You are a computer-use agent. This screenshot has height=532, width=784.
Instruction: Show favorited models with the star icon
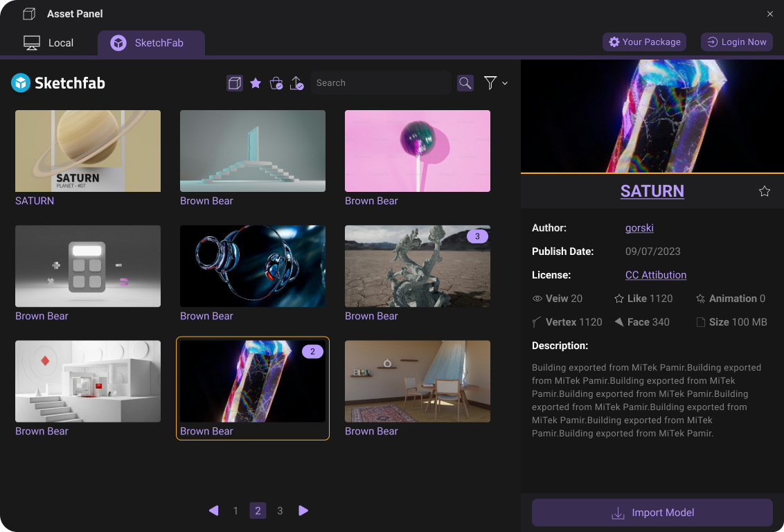click(256, 83)
